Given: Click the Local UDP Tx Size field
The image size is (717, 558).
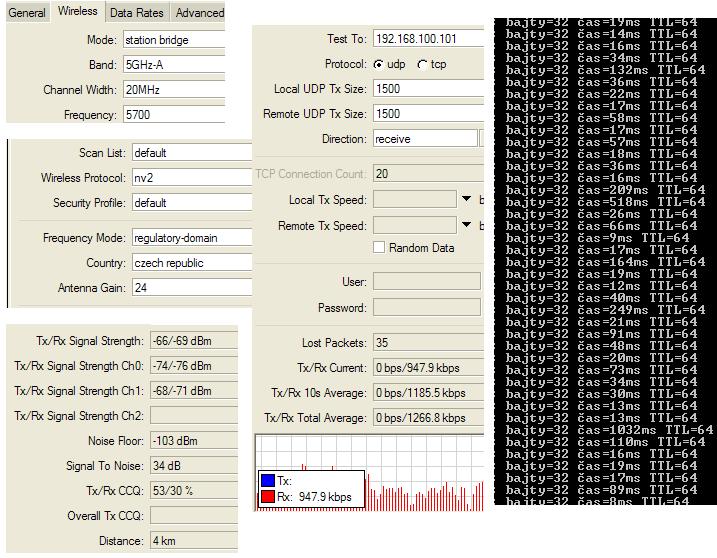Looking at the screenshot, I should click(428, 88).
